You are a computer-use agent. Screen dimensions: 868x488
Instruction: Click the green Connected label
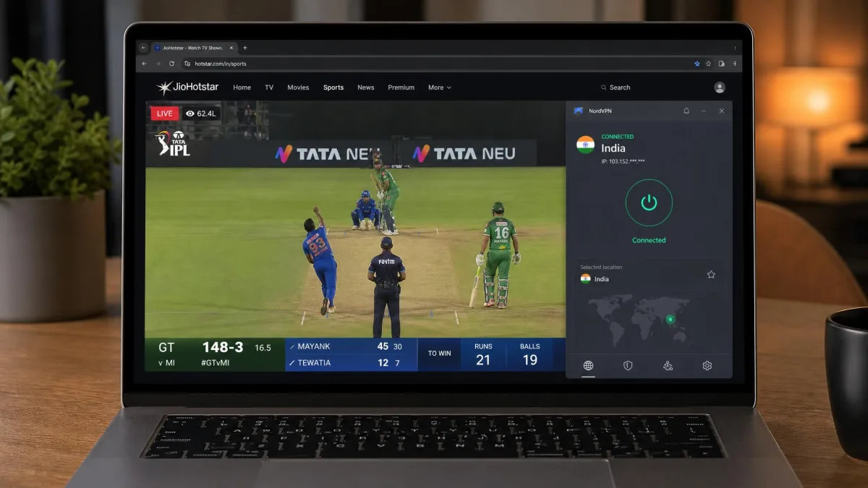[x=649, y=240]
